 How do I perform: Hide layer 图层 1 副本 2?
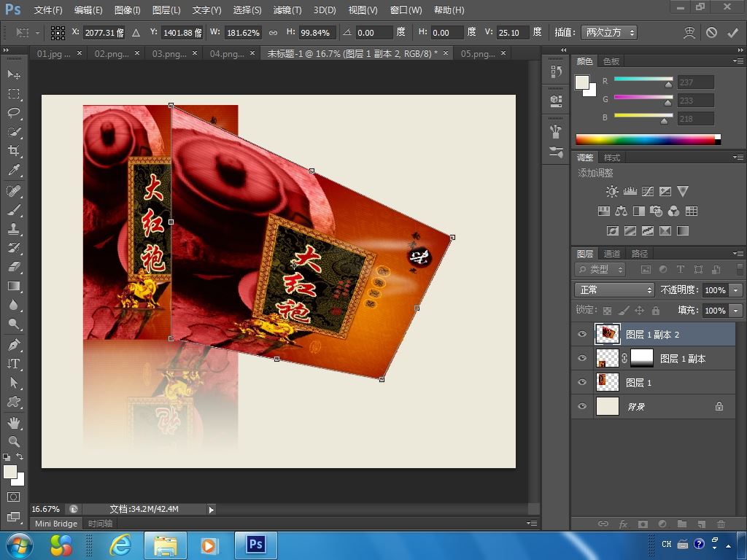581,335
